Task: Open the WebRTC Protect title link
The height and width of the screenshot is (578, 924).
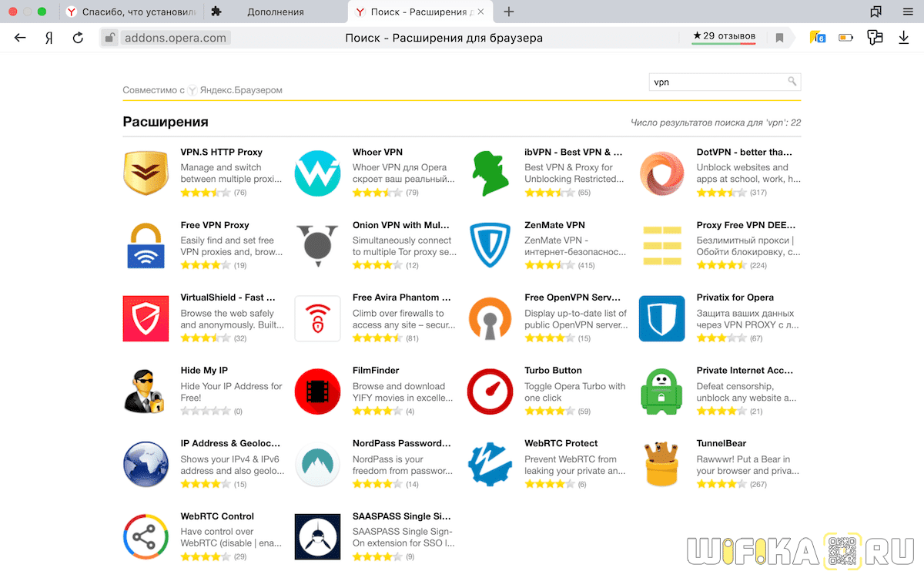Action: point(561,443)
